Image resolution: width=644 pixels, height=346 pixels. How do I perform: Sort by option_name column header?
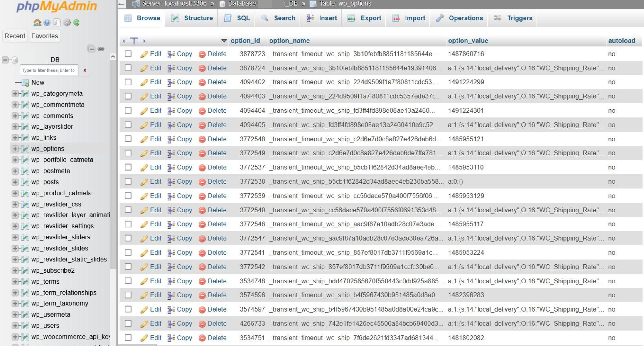(x=289, y=41)
